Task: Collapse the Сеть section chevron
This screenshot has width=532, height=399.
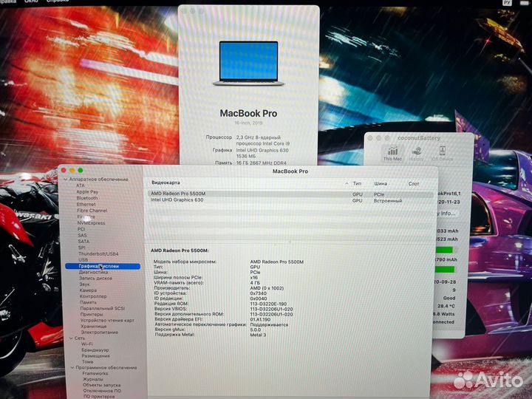Action: pyautogui.click(x=71, y=338)
